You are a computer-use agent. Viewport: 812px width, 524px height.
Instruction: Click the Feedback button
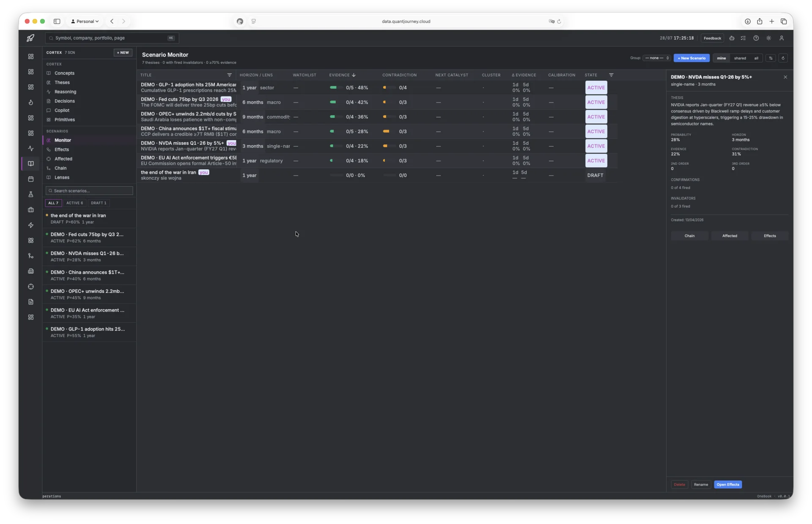click(712, 38)
